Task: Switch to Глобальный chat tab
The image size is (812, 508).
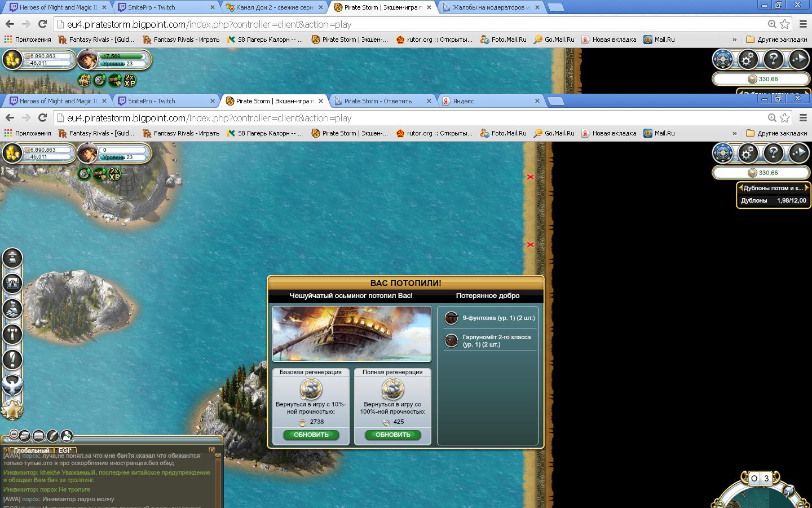Action: 31,450
